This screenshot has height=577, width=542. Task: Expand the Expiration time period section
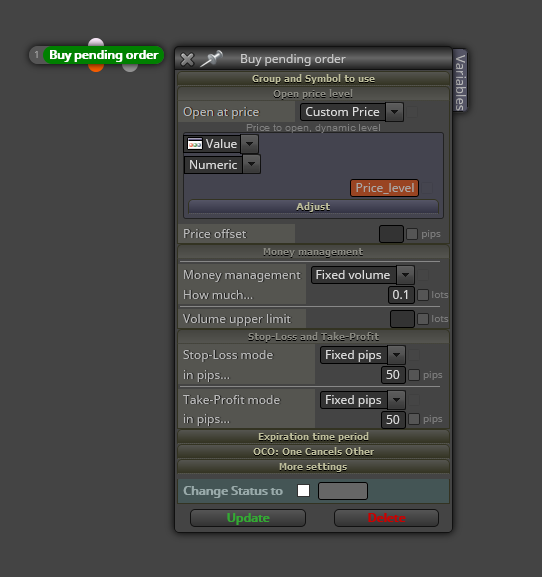(x=313, y=436)
